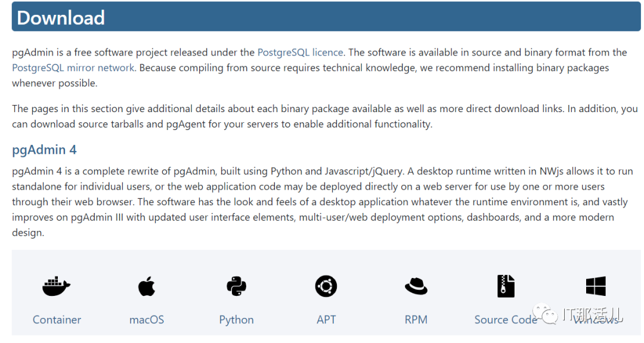Screen dimensions: 644x343
Task: Go to the macOS download text link
Action: pos(147,320)
